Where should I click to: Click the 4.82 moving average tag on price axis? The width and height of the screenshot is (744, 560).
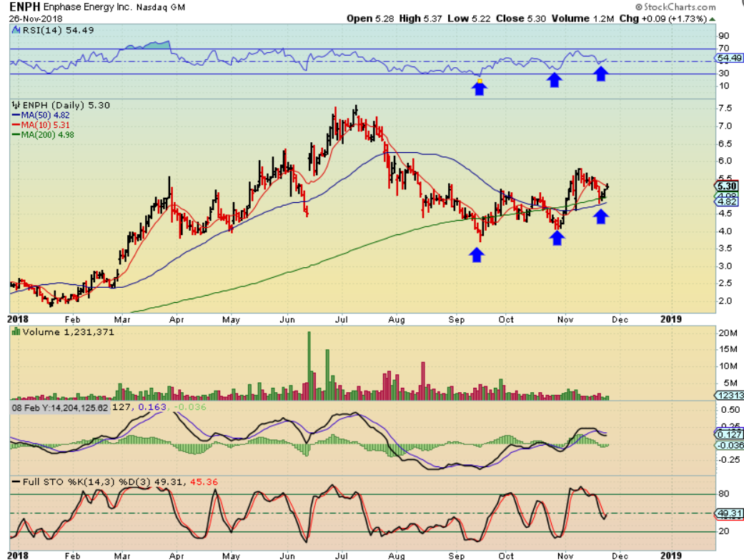(x=726, y=201)
